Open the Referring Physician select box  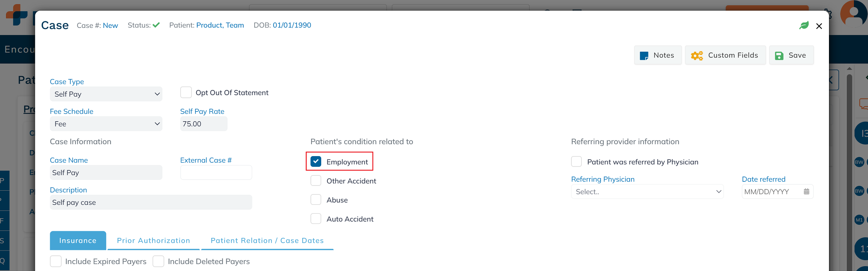pyautogui.click(x=647, y=192)
